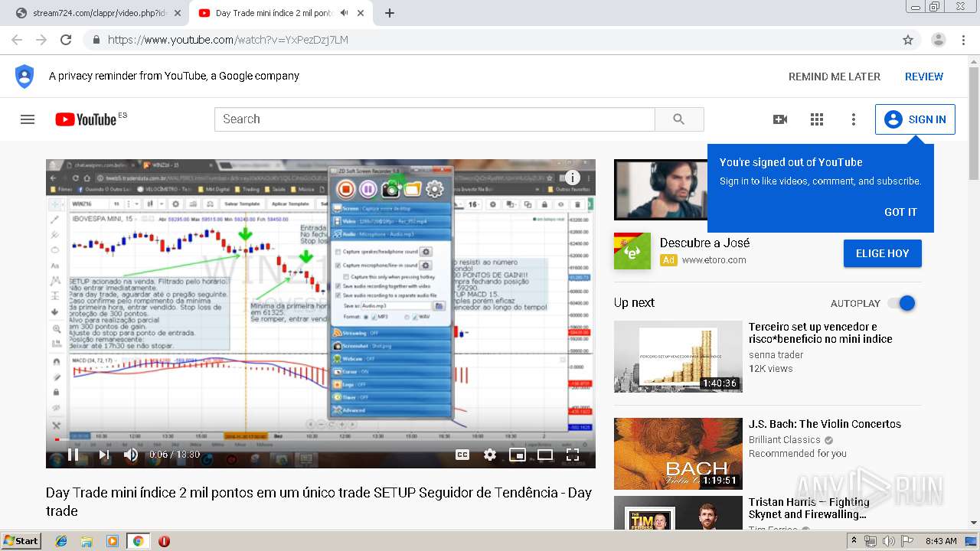Click the privacy shield icon
Image resolution: width=980 pixels, height=551 pixels.
click(x=24, y=77)
